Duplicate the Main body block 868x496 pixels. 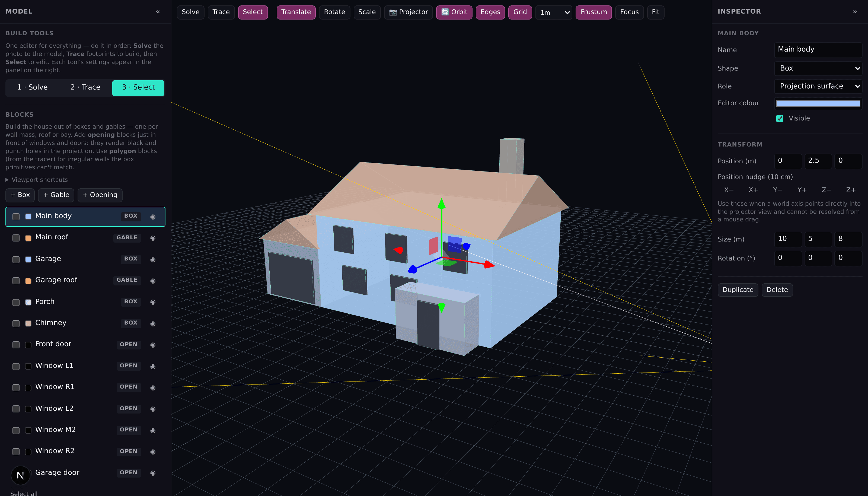(738, 290)
